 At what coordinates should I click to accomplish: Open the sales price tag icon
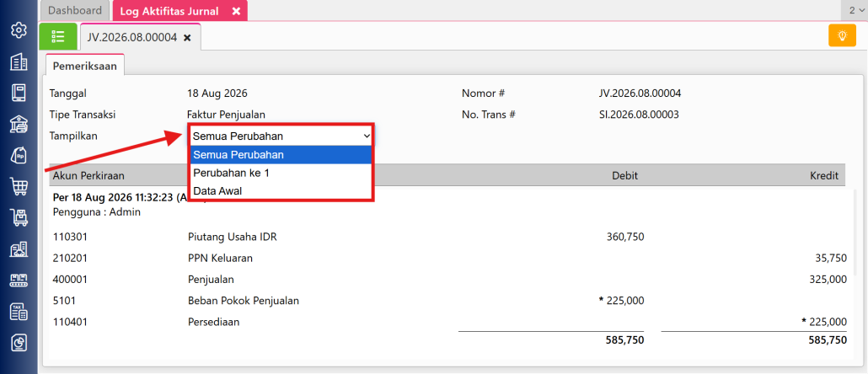coord(19,156)
